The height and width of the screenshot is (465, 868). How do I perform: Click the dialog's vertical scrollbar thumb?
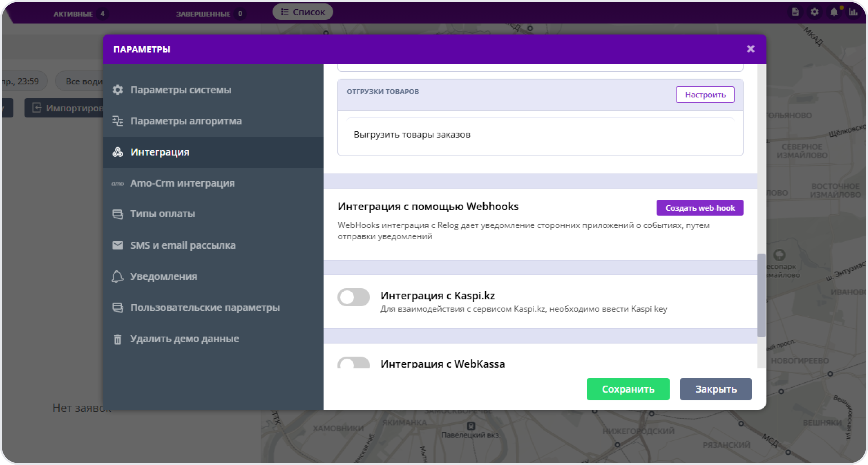pyautogui.click(x=761, y=295)
